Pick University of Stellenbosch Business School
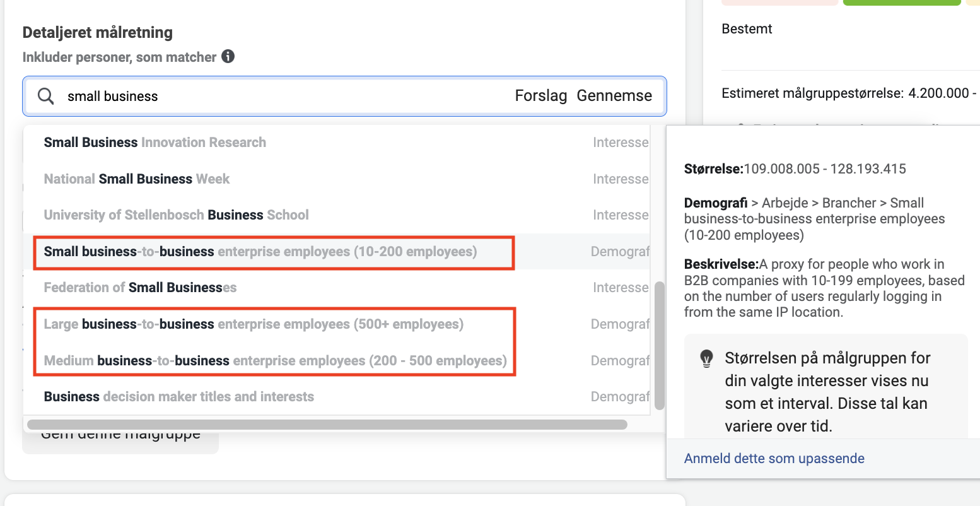Viewport: 980px width, 506px height. (x=177, y=215)
